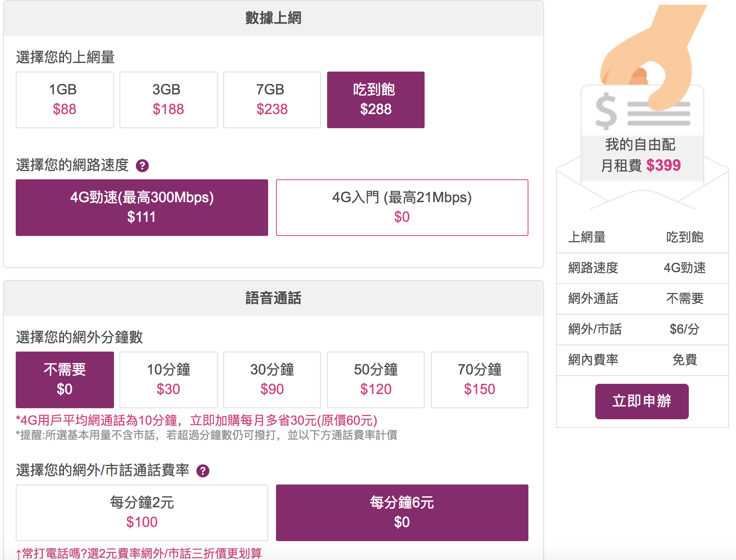The image size is (736, 560).
Task: Choose 每分鐘2元 $100 call rate
Action: coord(142,513)
